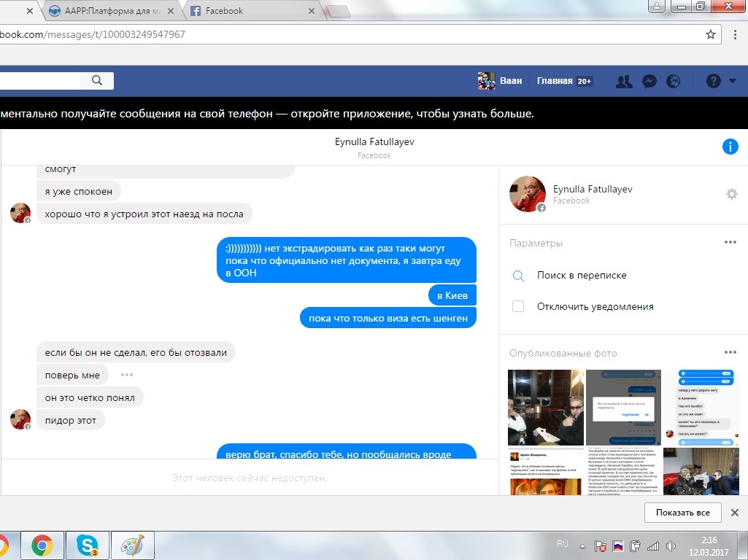Click the message 'пидор этот'
The image size is (748, 560).
pyautogui.click(x=71, y=420)
